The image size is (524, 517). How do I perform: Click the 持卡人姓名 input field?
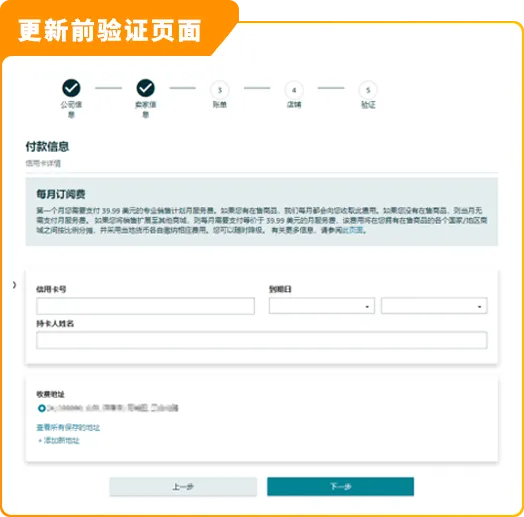[262, 340]
